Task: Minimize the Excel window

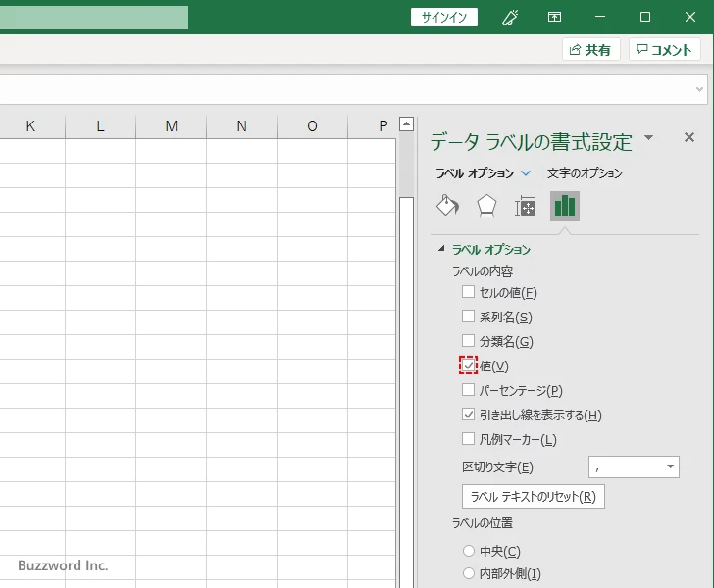Action: 600,18
